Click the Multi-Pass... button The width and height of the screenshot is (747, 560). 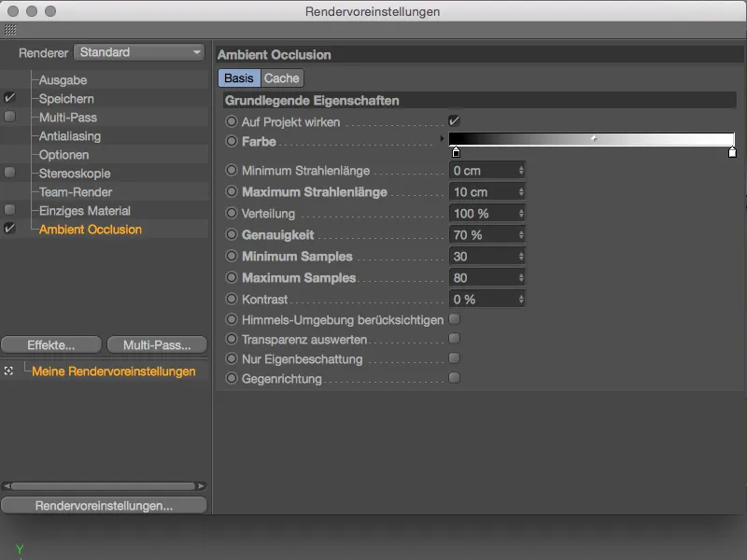(x=157, y=344)
